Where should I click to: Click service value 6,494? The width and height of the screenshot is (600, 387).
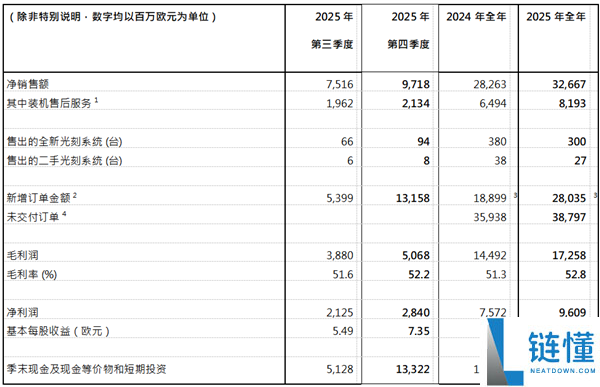click(x=493, y=103)
